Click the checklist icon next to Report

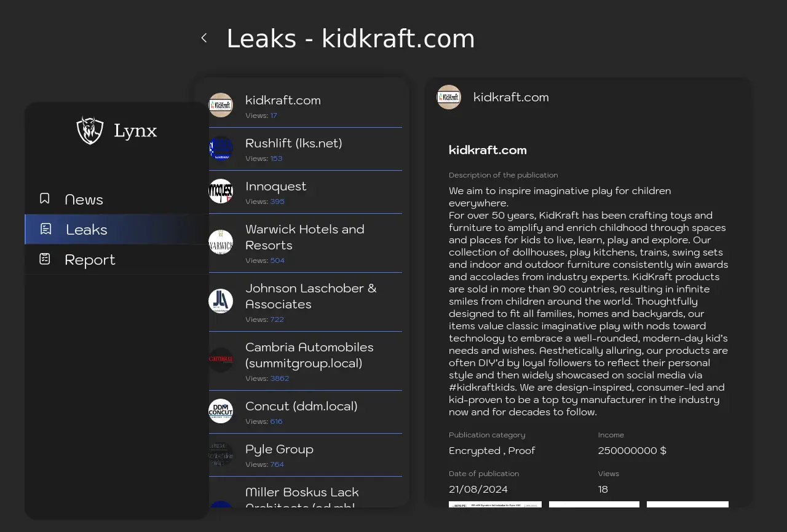click(45, 259)
